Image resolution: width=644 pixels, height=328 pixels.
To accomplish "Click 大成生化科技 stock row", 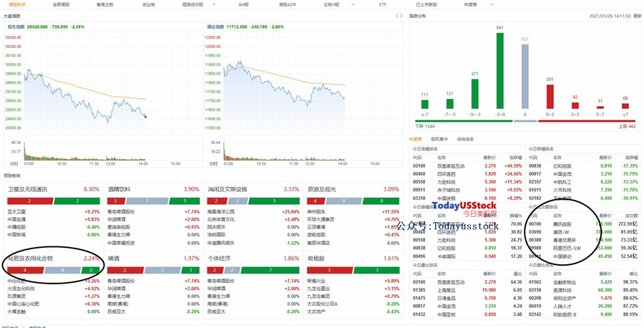I will (x=54, y=289).
